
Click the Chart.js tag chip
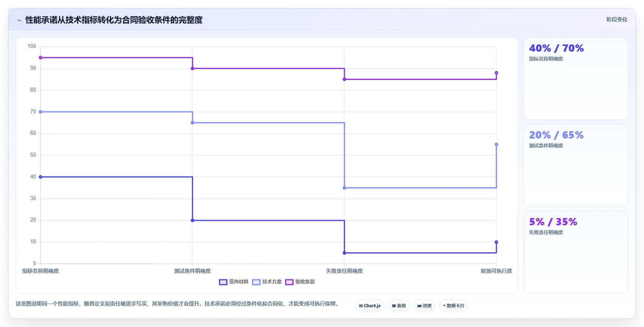point(370,306)
